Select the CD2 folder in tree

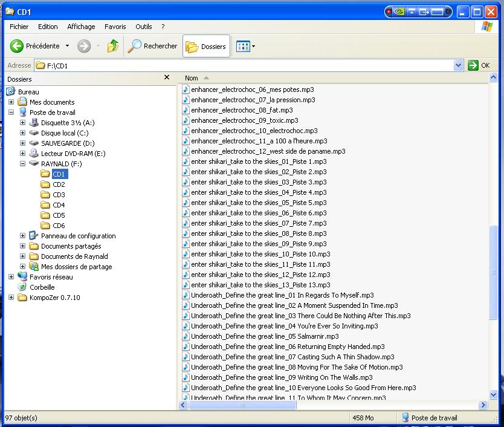pos(59,184)
